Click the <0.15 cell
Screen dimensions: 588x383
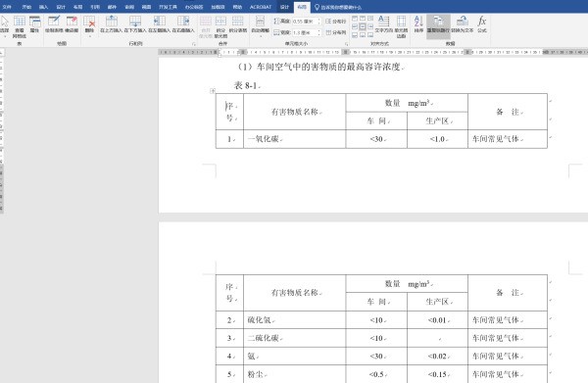click(438, 374)
